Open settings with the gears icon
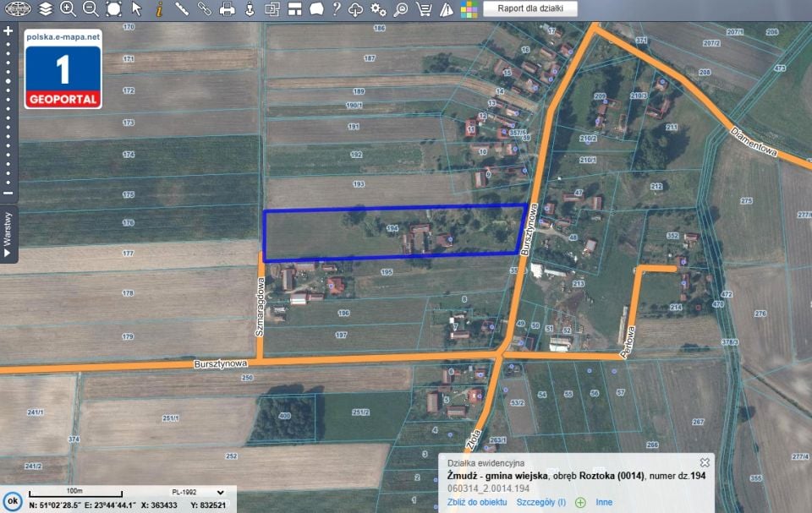The image size is (812, 513). [x=378, y=8]
